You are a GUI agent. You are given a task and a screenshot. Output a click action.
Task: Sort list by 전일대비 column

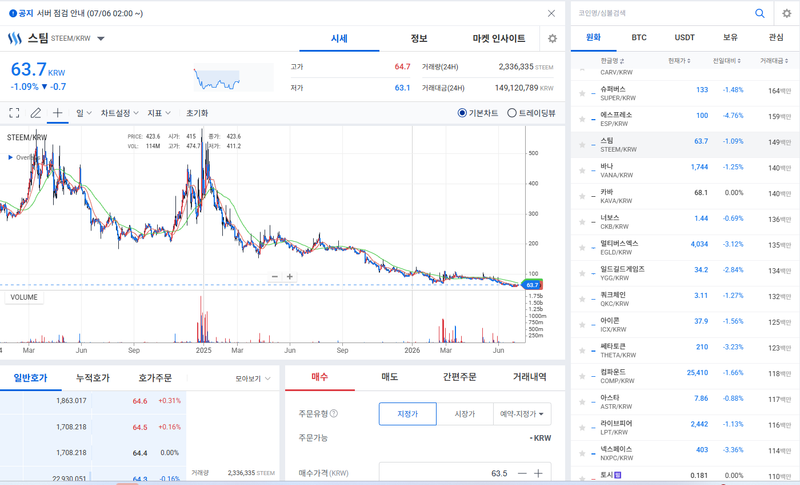point(727,61)
